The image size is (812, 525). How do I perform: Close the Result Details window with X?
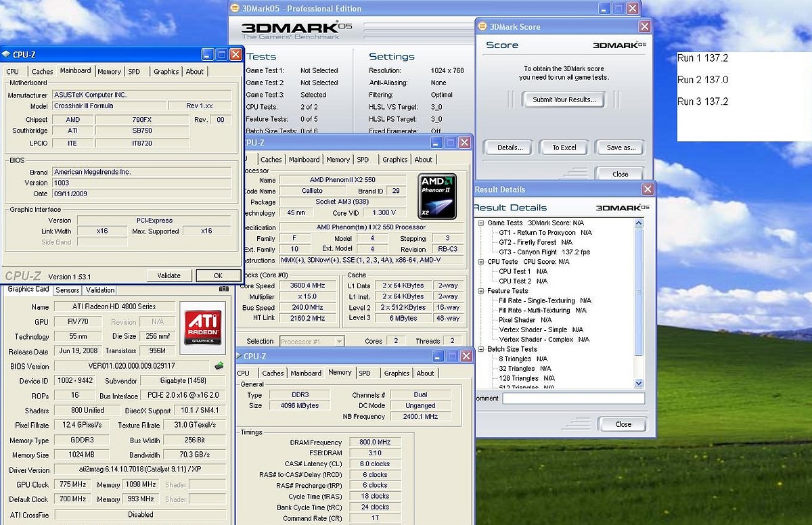pyautogui.click(x=648, y=189)
